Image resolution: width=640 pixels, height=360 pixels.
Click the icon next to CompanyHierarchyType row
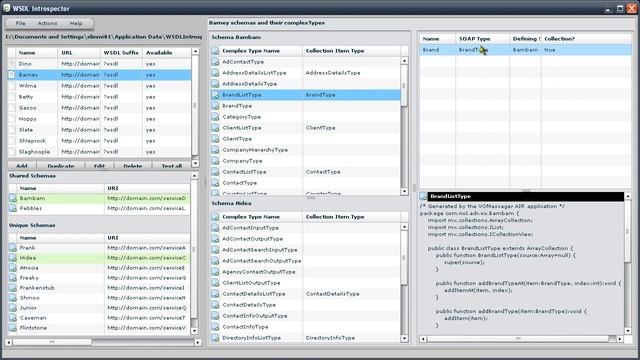click(x=215, y=150)
